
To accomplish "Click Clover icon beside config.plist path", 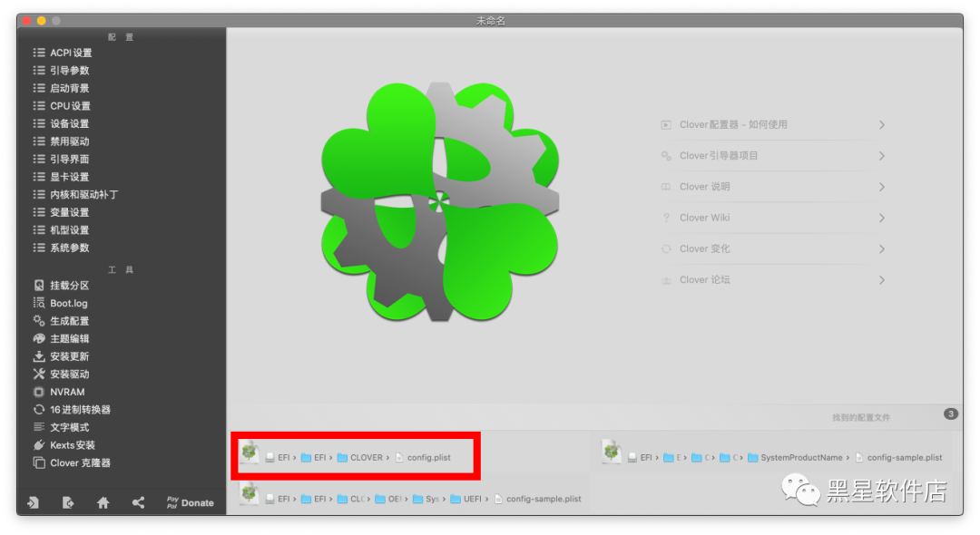I will click(250, 452).
